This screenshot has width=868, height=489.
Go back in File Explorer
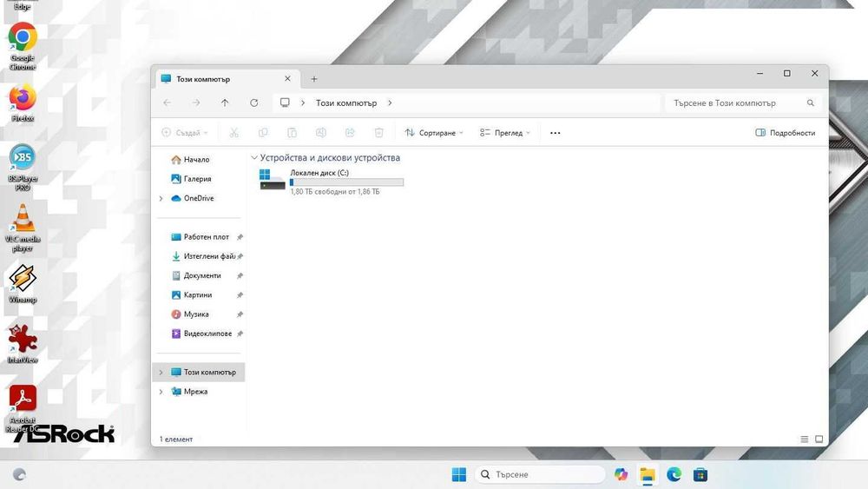tap(168, 103)
